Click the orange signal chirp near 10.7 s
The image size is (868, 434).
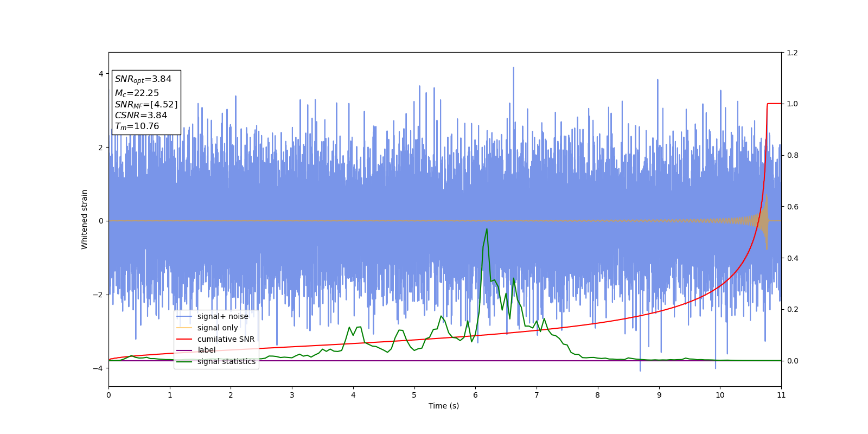pyautogui.click(x=765, y=221)
